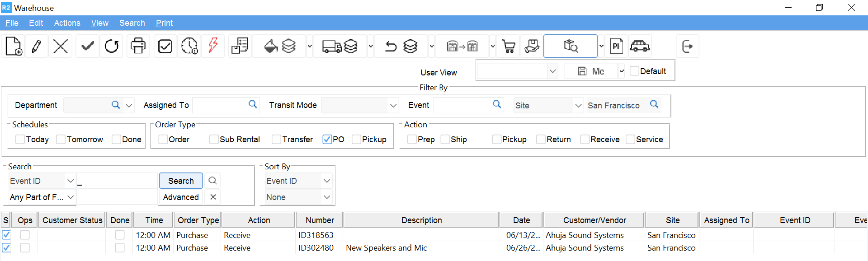Click the printer icon in toolbar
The image size is (868, 261).
point(138,46)
